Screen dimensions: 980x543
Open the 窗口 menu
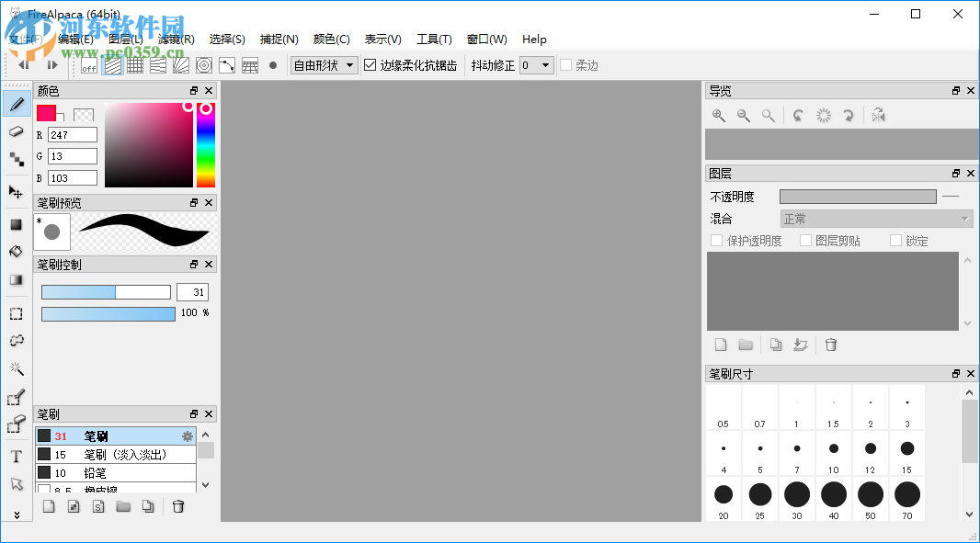(486, 40)
